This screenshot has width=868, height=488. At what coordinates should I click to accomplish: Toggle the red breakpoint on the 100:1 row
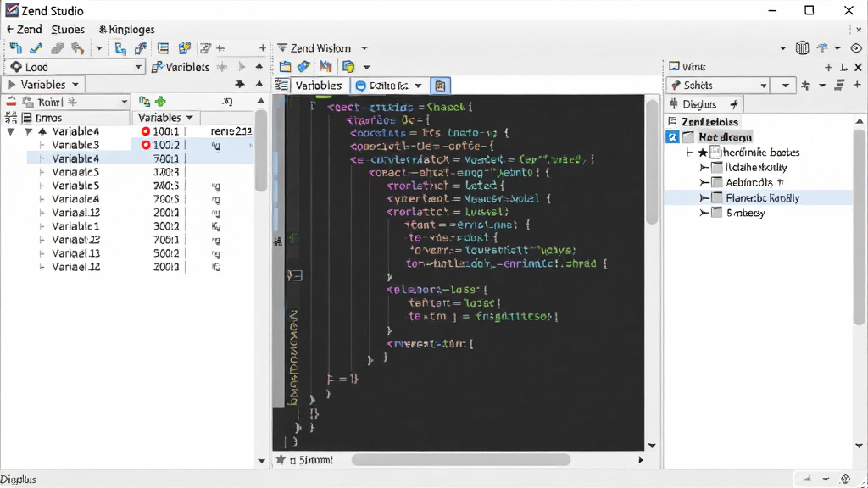(x=146, y=131)
